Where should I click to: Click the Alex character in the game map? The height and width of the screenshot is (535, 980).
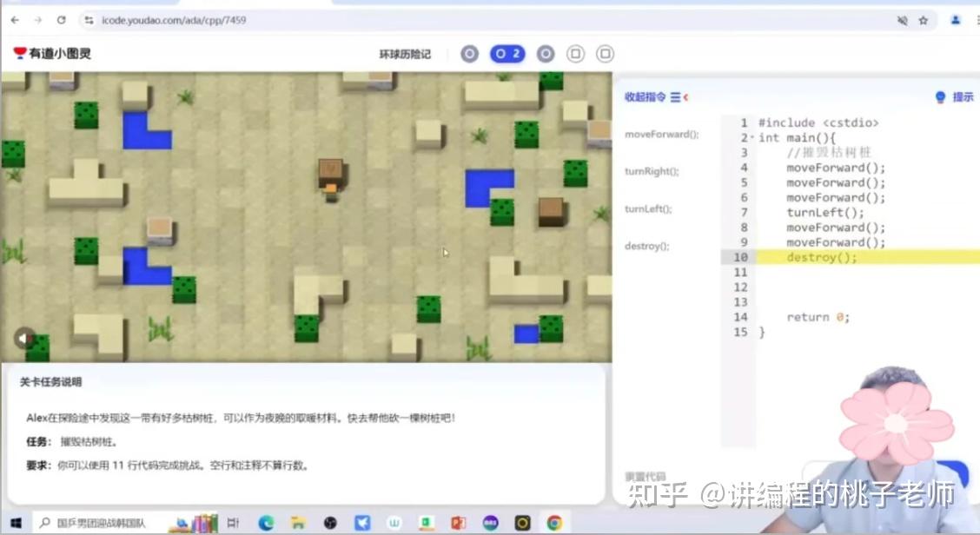(x=331, y=193)
